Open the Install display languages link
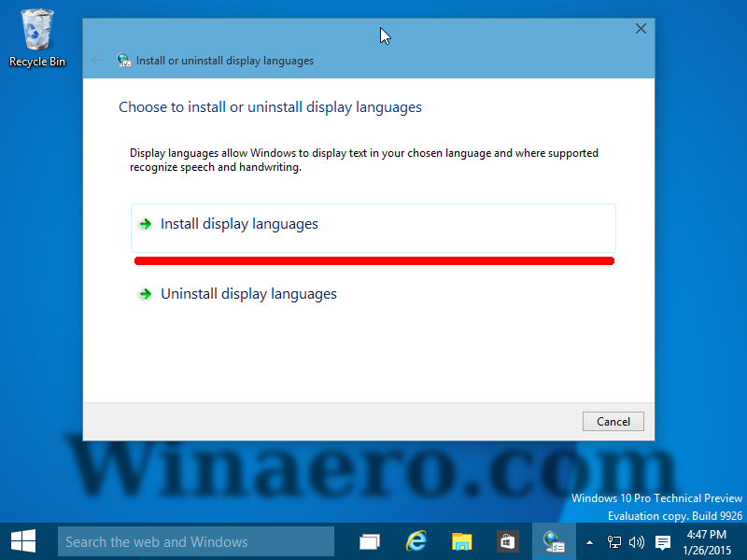This screenshot has width=747, height=560. (x=239, y=223)
